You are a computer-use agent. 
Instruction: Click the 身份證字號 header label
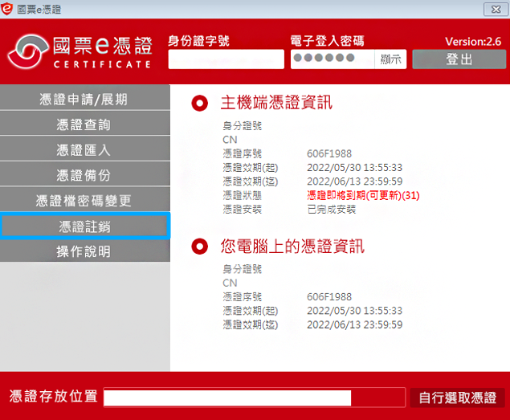pyautogui.click(x=198, y=41)
